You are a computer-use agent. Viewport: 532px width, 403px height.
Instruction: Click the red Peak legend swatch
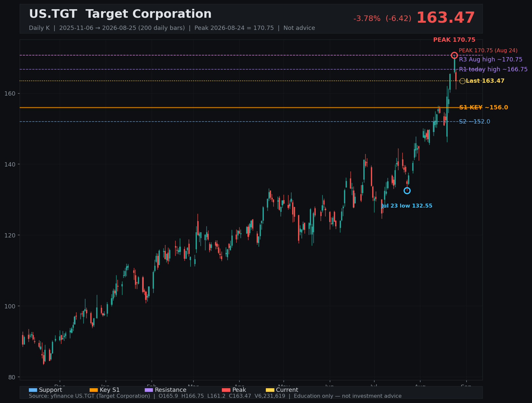pyautogui.click(x=226, y=390)
